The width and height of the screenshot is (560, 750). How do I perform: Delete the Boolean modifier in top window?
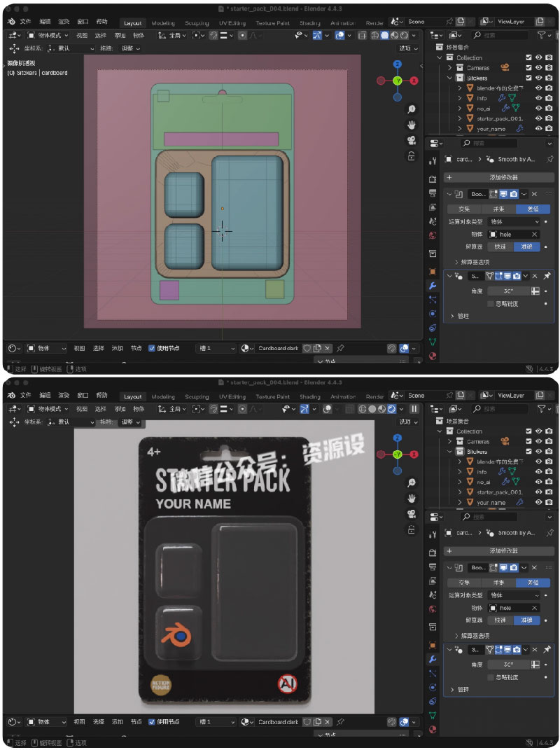pos(534,194)
